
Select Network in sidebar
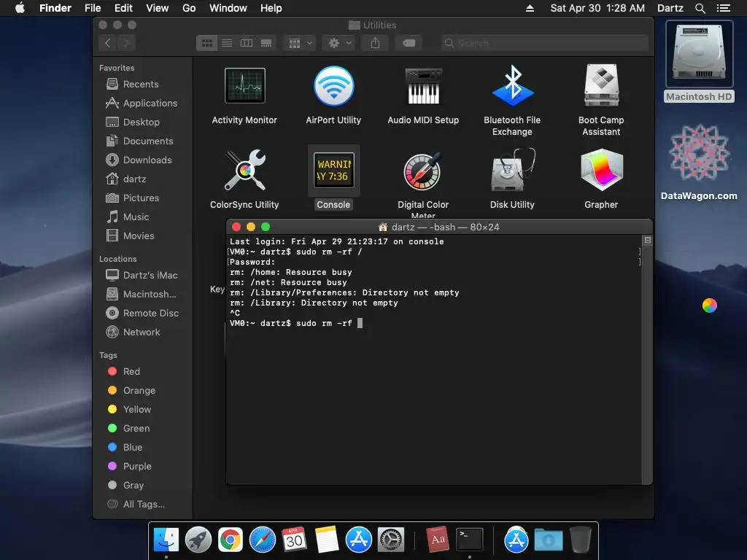pos(142,332)
